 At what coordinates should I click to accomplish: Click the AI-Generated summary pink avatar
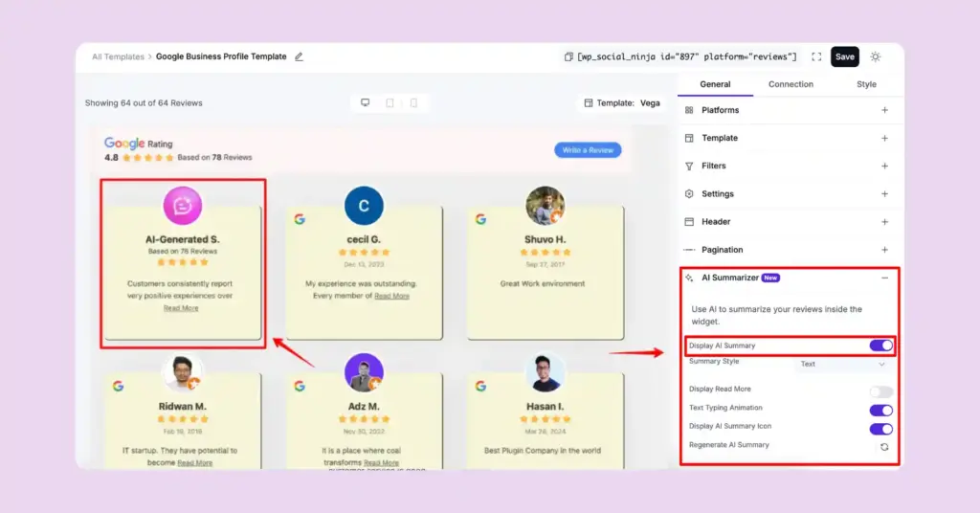coord(183,205)
